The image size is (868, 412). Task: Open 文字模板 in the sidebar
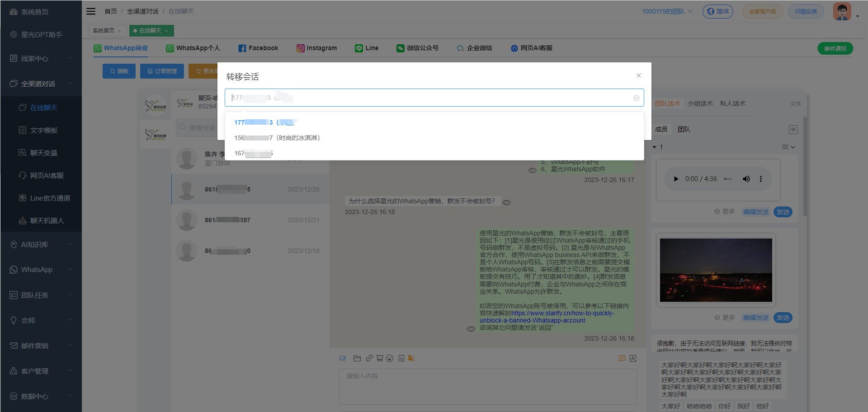tap(41, 130)
